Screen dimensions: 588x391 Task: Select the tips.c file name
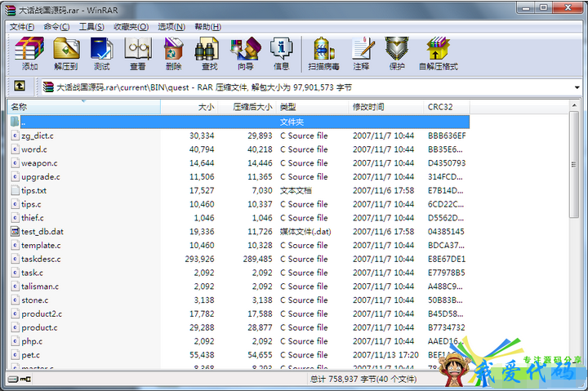point(31,204)
